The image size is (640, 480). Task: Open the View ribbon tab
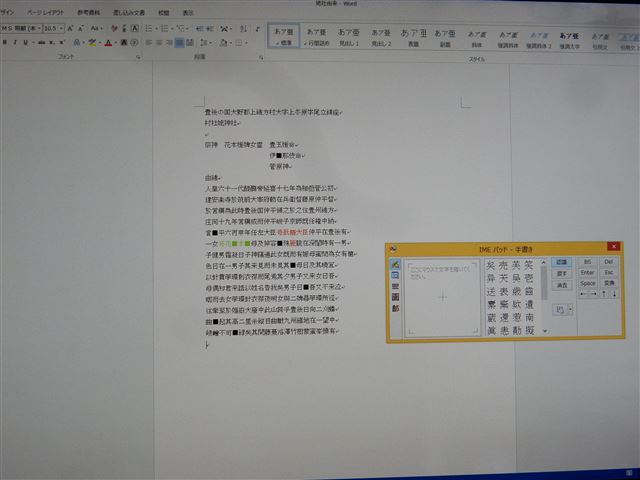(x=188, y=13)
